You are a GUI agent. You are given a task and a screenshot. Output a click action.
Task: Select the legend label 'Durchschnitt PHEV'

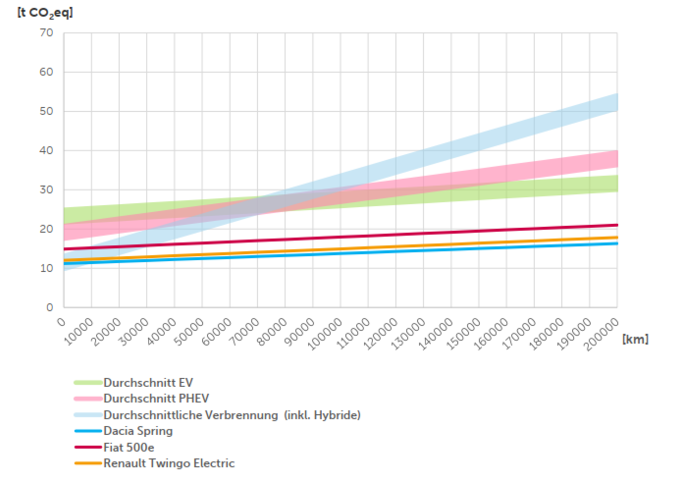[156, 398]
